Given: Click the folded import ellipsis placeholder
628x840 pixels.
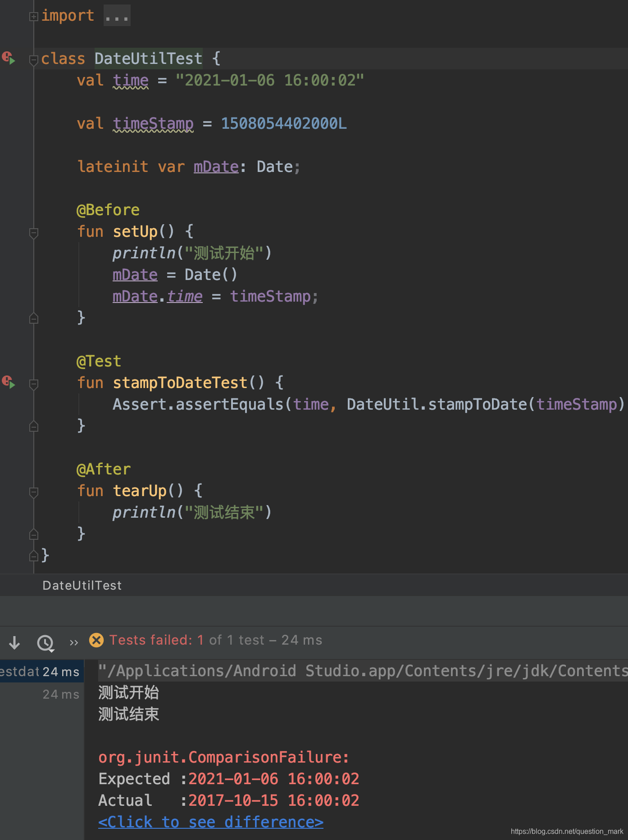Looking at the screenshot, I should pos(117,16).
